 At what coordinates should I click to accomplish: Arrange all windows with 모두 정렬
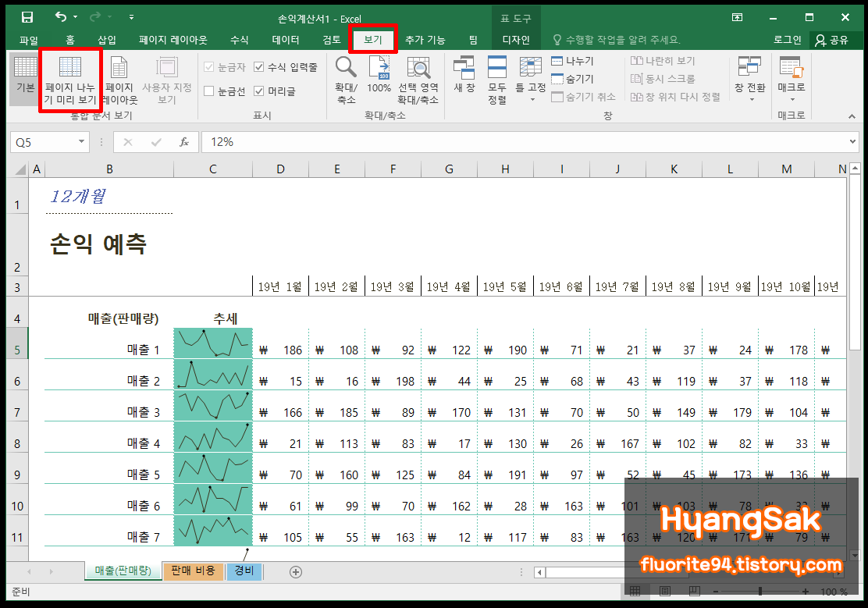[497, 80]
